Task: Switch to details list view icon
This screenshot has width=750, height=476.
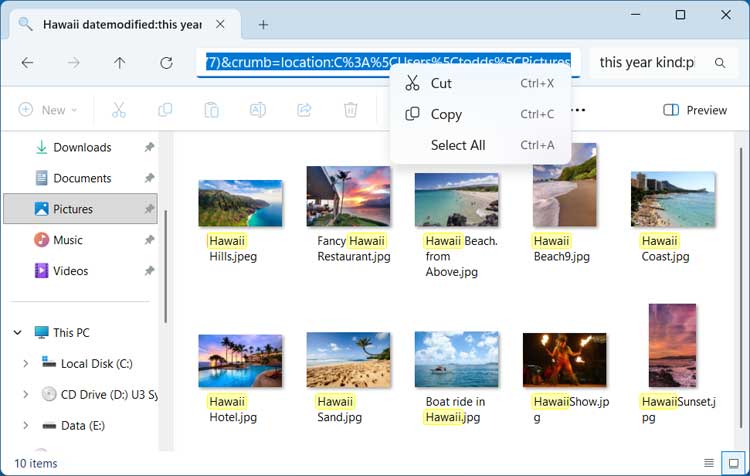Action: coord(709,463)
